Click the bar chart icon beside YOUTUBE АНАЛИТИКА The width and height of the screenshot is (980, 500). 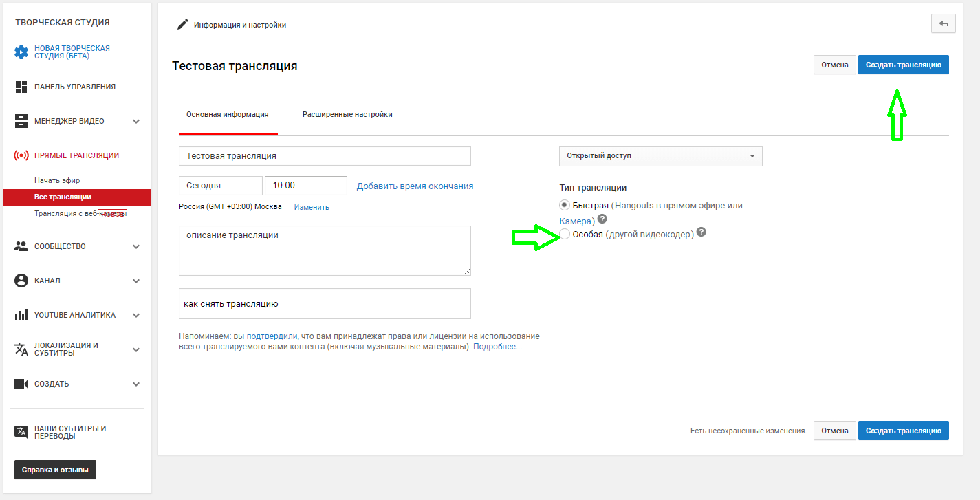21,315
